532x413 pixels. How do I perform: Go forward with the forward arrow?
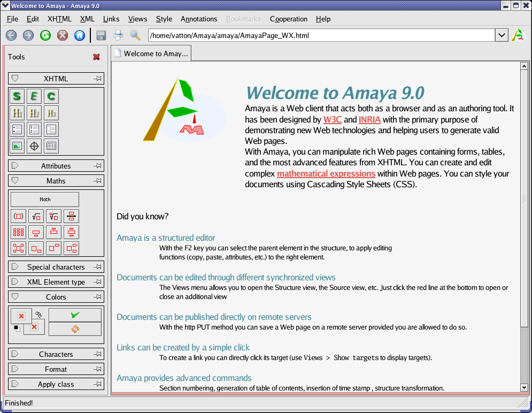(x=28, y=35)
